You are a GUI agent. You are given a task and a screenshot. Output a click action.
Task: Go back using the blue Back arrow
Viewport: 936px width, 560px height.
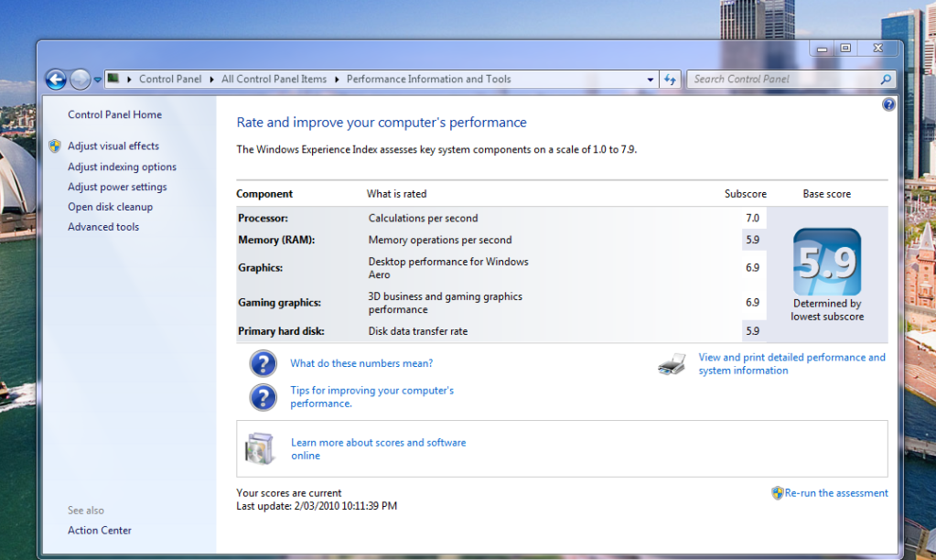pos(56,79)
